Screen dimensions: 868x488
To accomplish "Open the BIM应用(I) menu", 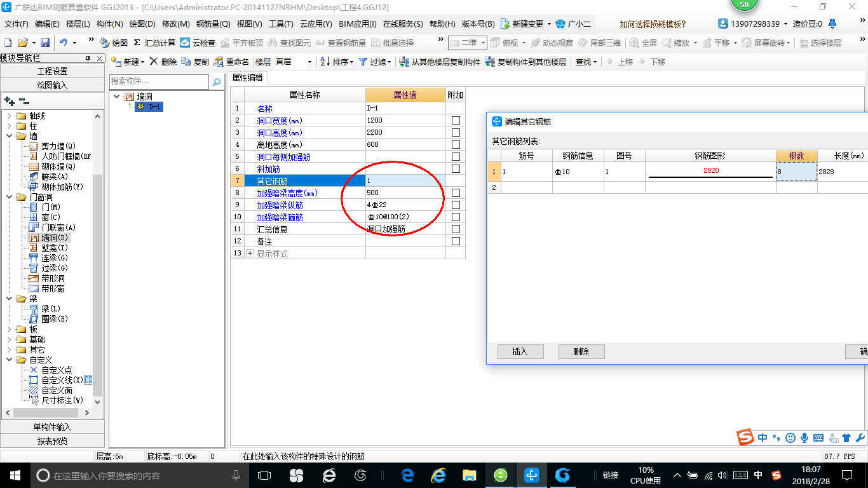I will tap(358, 24).
